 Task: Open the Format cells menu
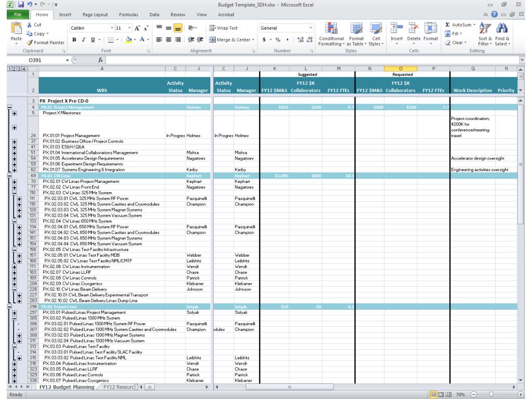tap(431, 33)
